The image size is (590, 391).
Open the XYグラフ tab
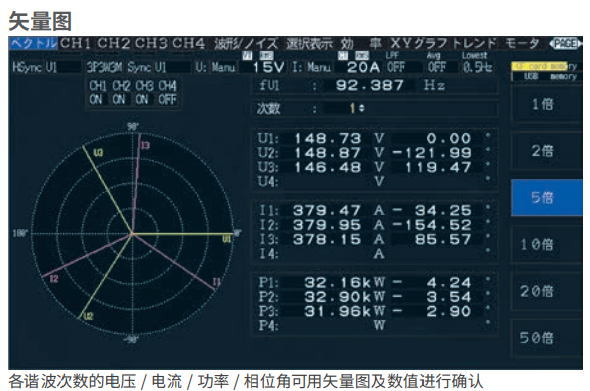pyautogui.click(x=419, y=44)
